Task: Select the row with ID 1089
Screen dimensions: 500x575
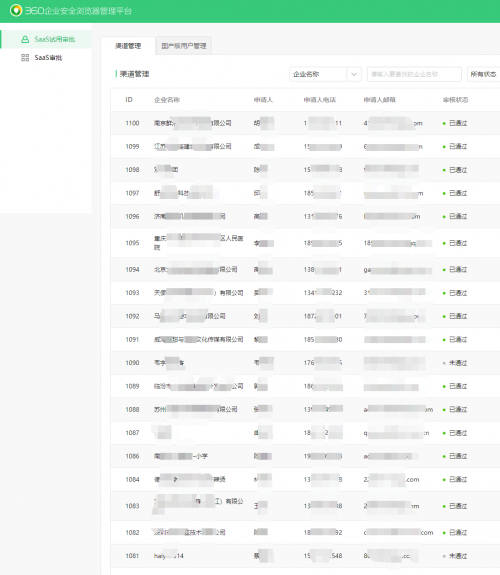Action: point(305,386)
